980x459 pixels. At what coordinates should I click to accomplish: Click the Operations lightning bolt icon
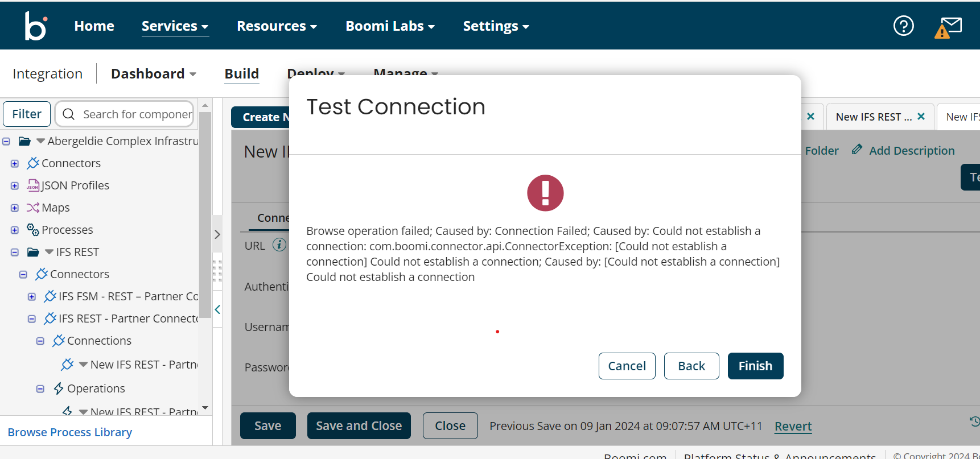click(x=59, y=388)
